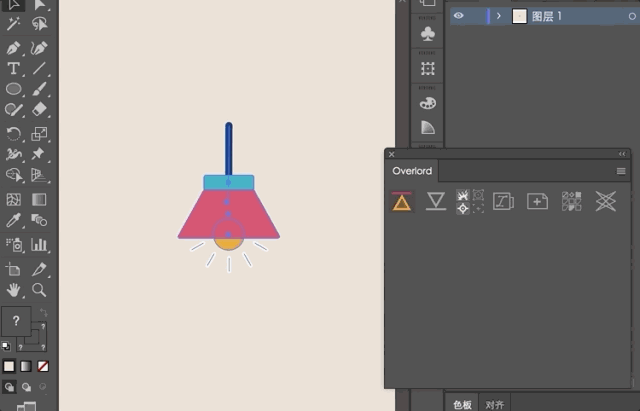Collapse the Overlord panel with double arrows
Screen dimensions: 640x411
point(622,154)
